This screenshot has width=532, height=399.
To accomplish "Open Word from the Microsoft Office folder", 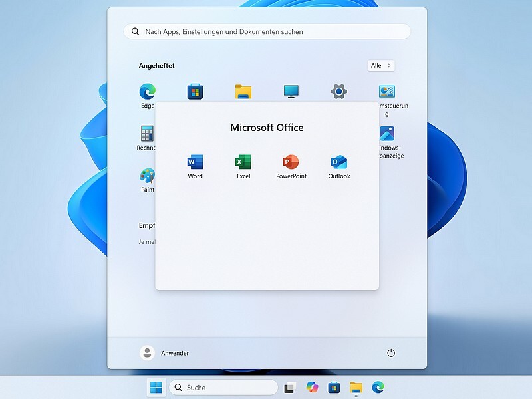I will click(195, 166).
